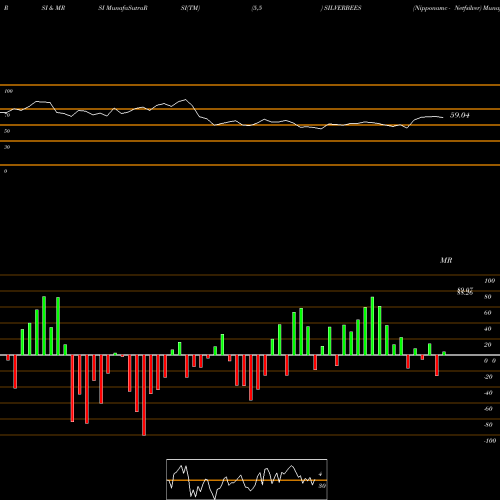Click the MR axis label -20

click(x=488, y=377)
